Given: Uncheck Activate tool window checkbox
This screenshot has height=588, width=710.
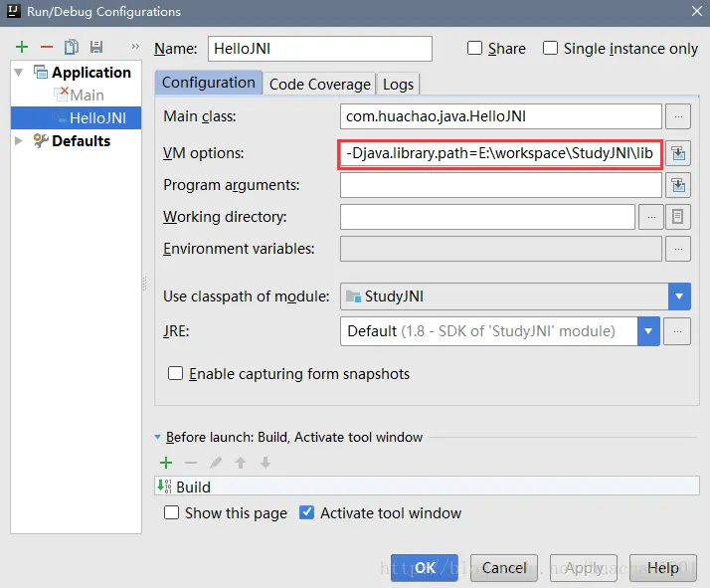Looking at the screenshot, I should [306, 512].
